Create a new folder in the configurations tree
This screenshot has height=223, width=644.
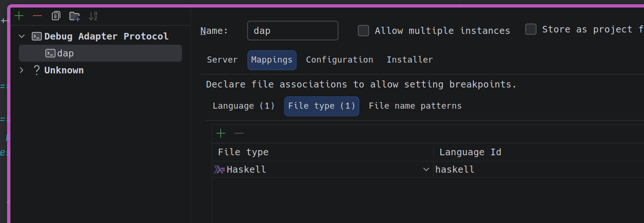point(74,16)
